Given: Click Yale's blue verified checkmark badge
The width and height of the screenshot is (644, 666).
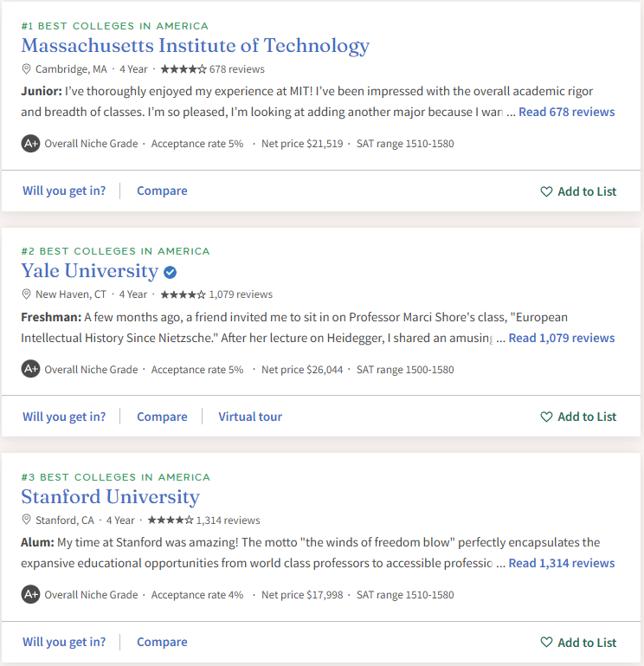Looking at the screenshot, I should 171,272.
